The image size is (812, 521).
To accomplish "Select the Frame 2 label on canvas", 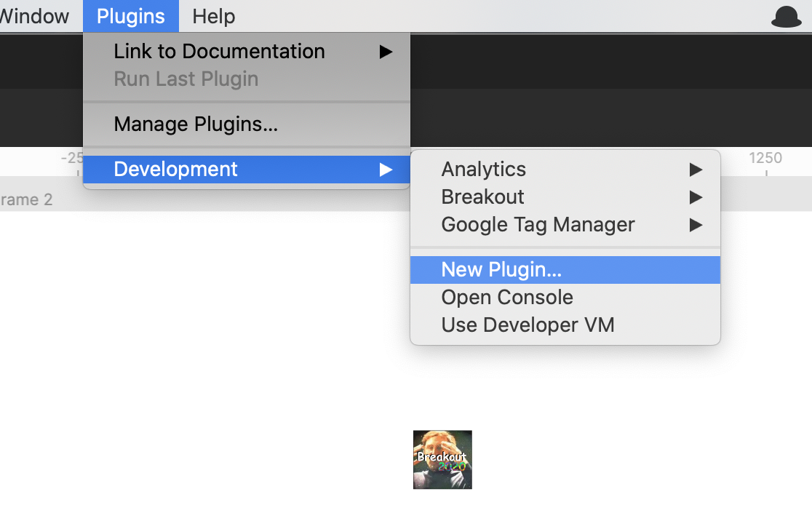I will [26, 199].
